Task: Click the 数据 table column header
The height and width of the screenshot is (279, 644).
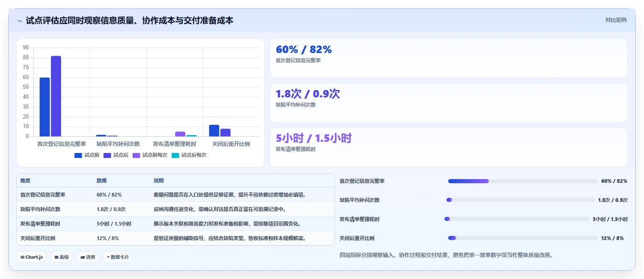Action: tap(102, 181)
